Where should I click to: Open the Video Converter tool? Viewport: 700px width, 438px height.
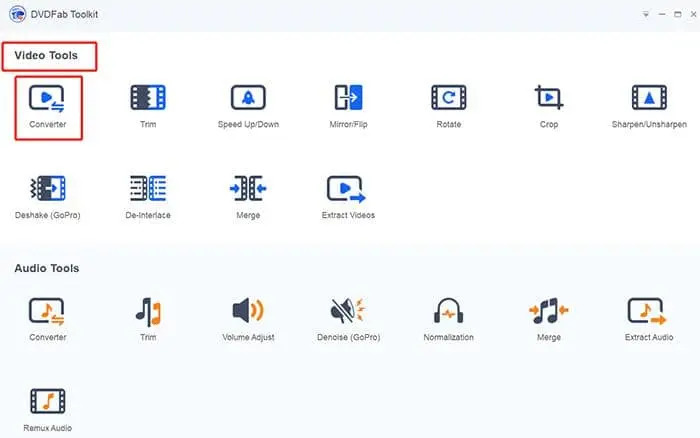47,98
